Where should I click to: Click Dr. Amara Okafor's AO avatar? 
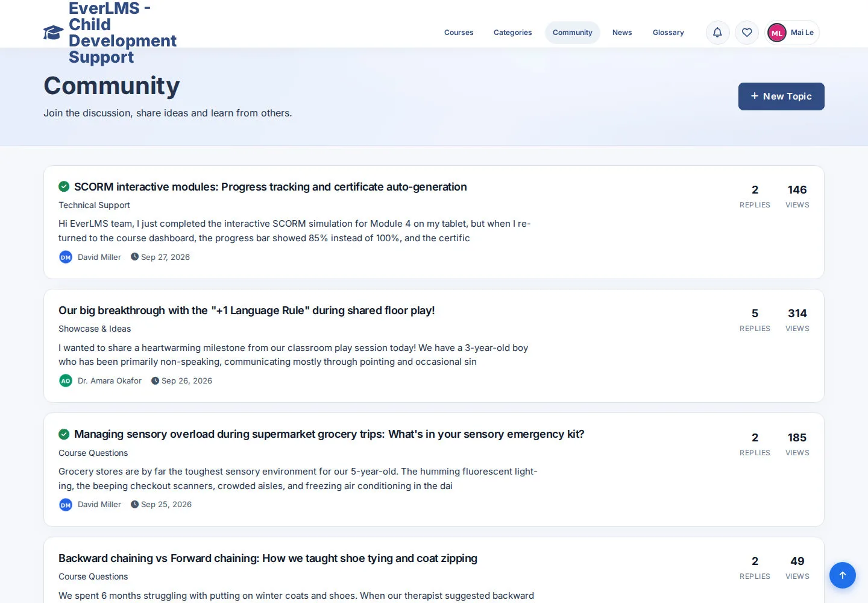click(x=66, y=381)
